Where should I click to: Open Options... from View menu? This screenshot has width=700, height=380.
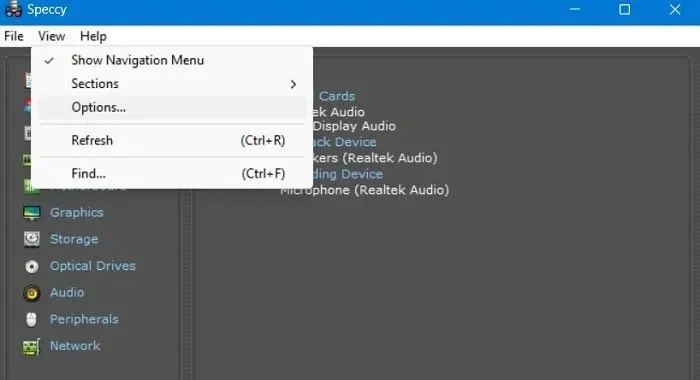point(172,108)
